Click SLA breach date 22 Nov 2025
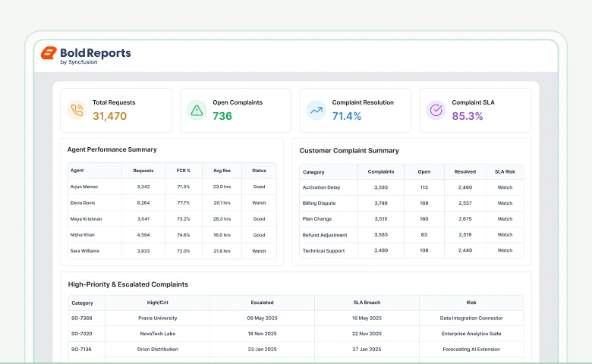The image size is (592, 364). tap(367, 334)
